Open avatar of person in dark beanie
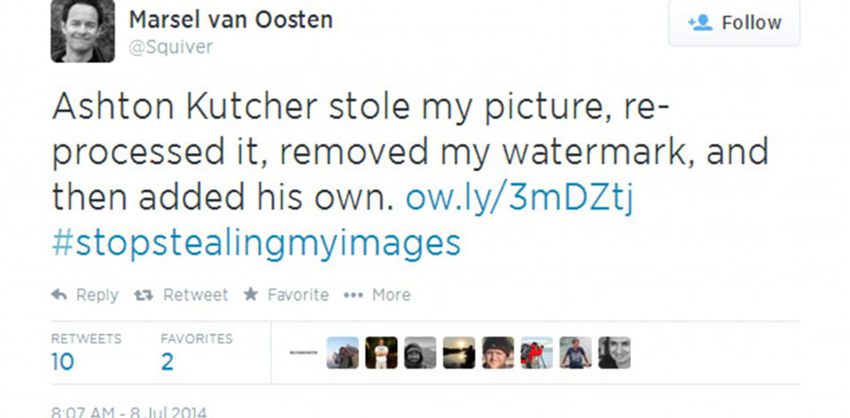The height and width of the screenshot is (418, 850). 498,352
